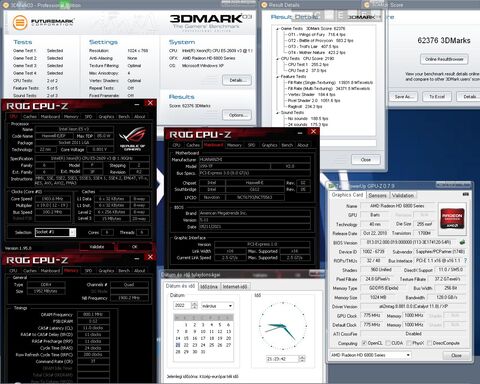Select the Graphics tab in CPU-Z mainboard window

[269, 145]
